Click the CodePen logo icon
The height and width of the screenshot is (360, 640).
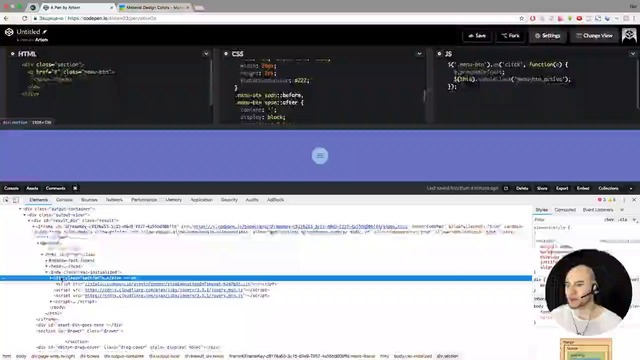(x=9, y=32)
